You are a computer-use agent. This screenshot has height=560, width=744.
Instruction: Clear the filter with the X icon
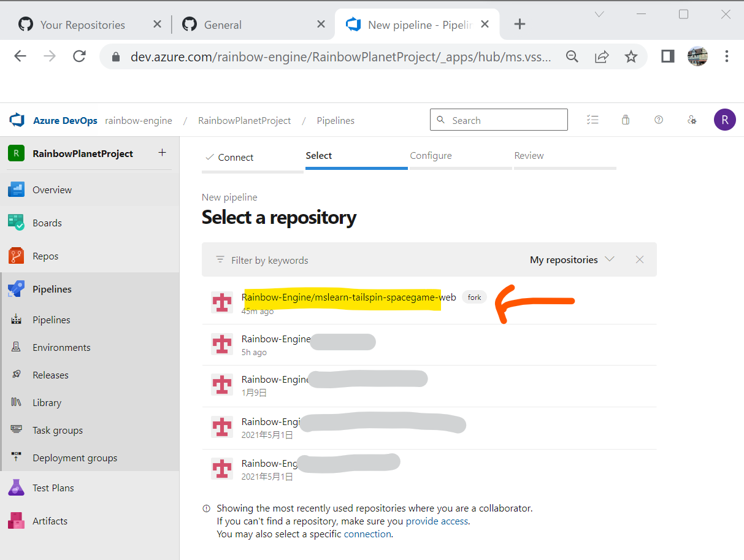[x=640, y=259]
